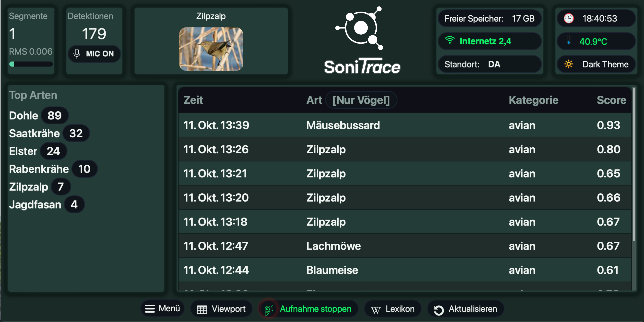Click the WiFi icon beside Internetz 2,4
Screen dimensions: 644x322
tap(450, 41)
